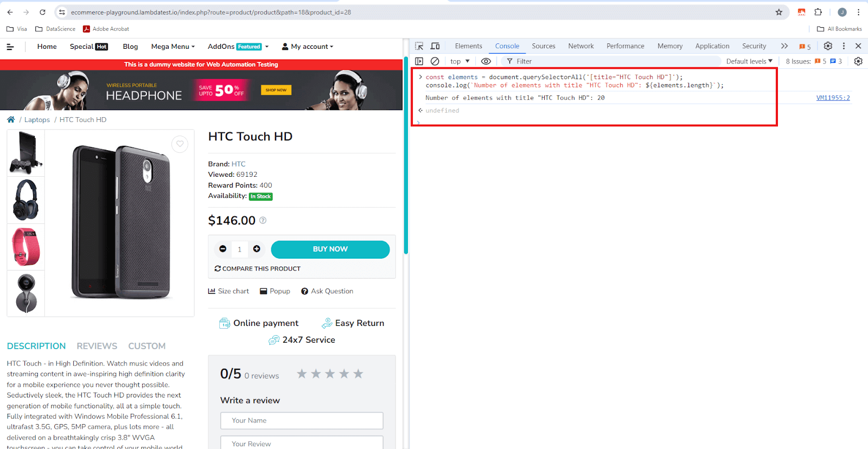Increase product quantity with plus icon

click(x=257, y=249)
